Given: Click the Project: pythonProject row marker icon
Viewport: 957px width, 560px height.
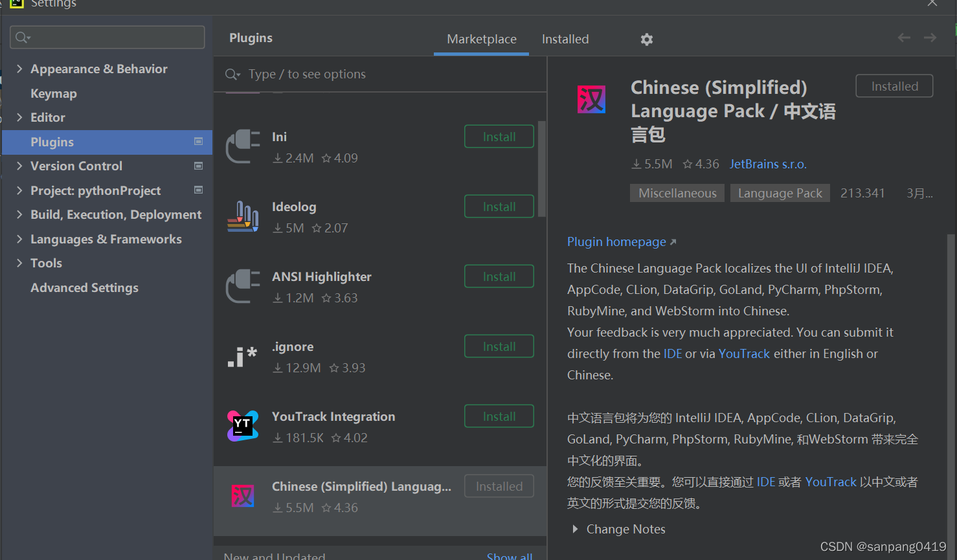Looking at the screenshot, I should tap(199, 190).
